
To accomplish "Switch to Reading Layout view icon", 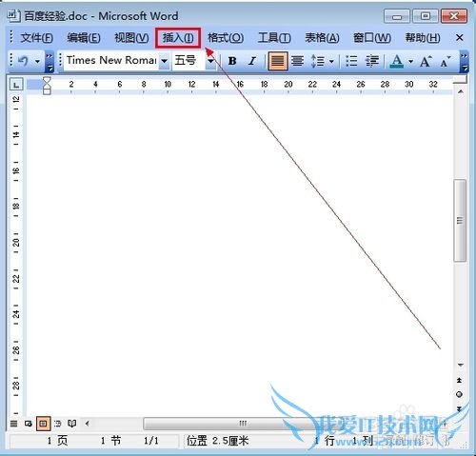I will pos(72,424).
